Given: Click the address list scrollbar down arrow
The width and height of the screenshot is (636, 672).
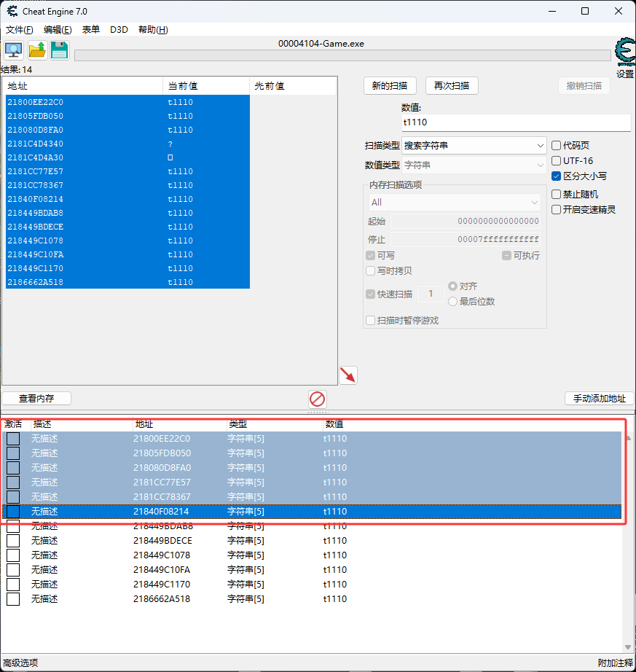Looking at the screenshot, I should pyautogui.click(x=628, y=647).
